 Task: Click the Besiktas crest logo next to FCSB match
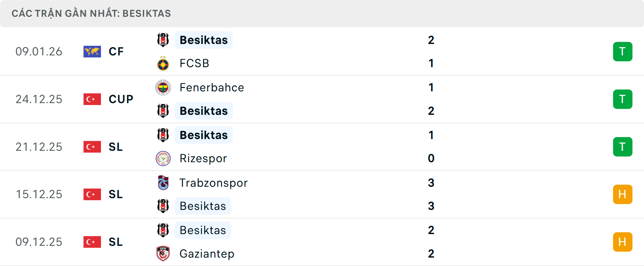click(x=163, y=40)
